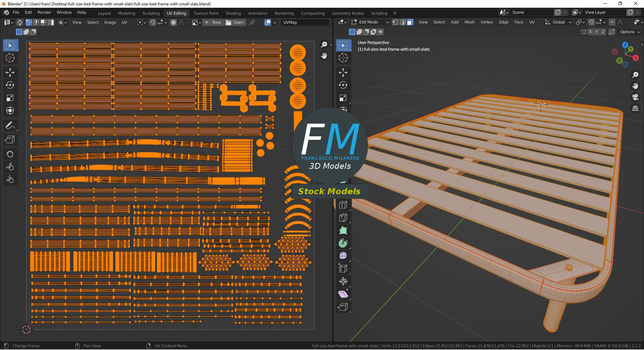644x350 pixels.
Task: Toggle camera view in the 3D viewport
Action: pyautogui.click(x=635, y=97)
